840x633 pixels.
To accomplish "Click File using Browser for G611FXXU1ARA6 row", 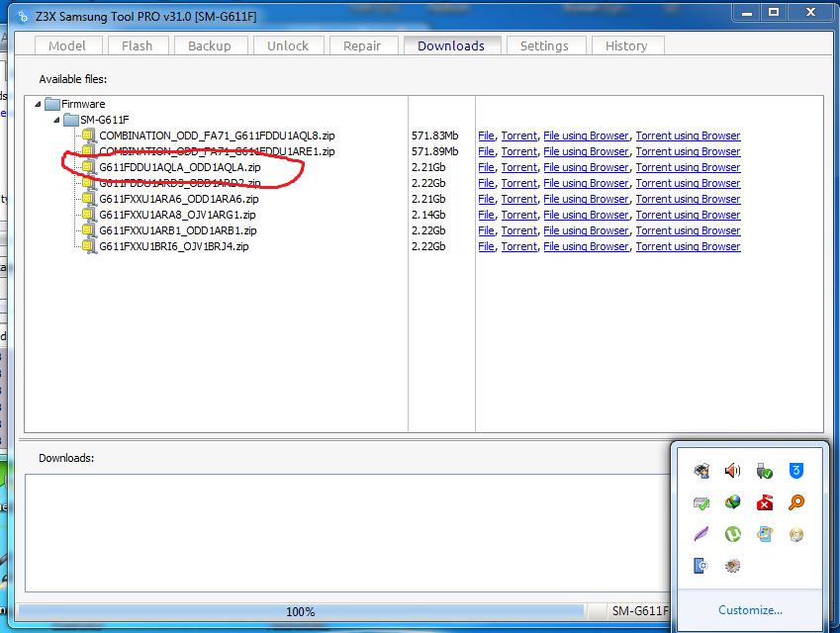I will (x=586, y=199).
